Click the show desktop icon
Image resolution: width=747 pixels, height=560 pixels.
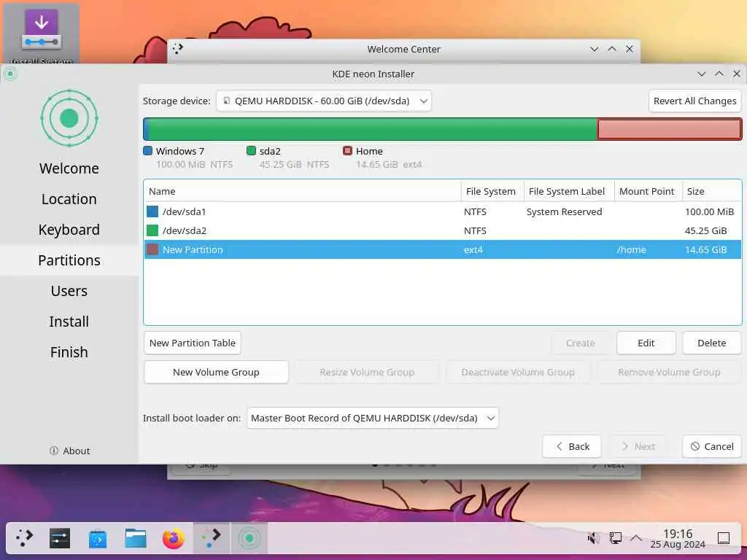(x=724, y=538)
